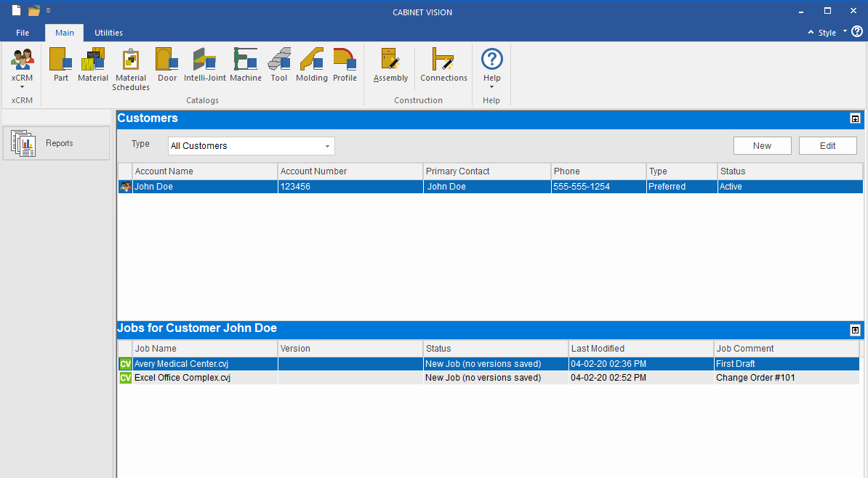
Task: Click the First Draft job comment
Action: [x=786, y=364]
